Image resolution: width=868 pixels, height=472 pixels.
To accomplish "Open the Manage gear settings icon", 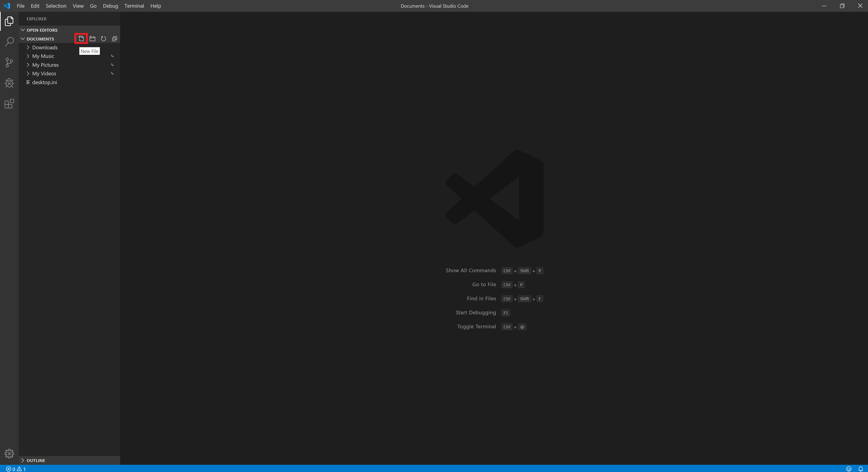I will (9, 453).
